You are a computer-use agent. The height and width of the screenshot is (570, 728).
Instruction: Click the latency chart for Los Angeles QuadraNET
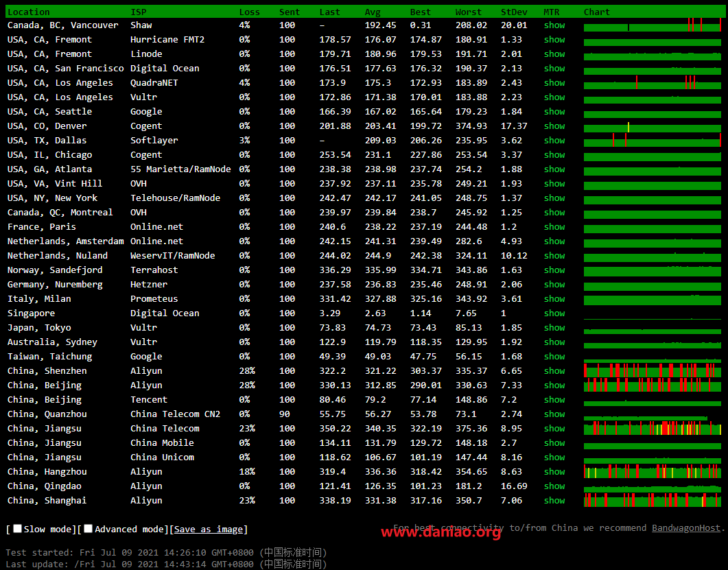652,82
